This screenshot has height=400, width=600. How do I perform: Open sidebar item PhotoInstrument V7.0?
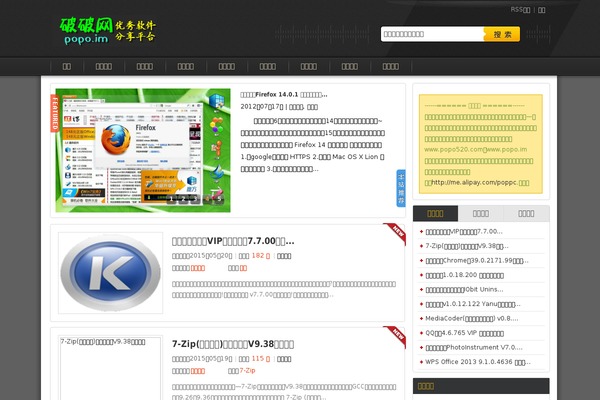click(474, 348)
